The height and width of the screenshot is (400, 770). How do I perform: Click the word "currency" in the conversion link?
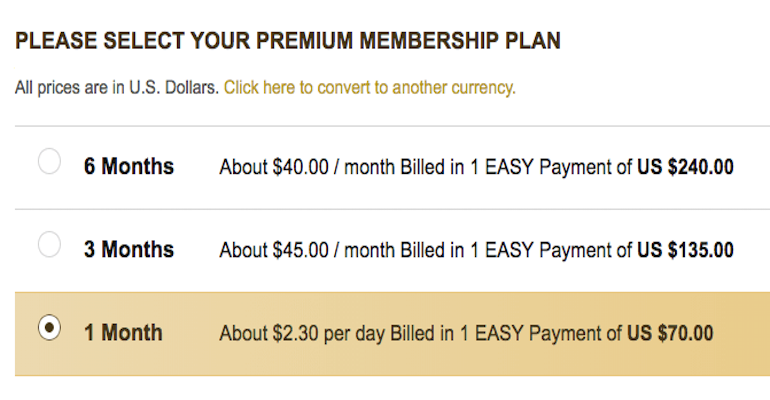(483, 88)
